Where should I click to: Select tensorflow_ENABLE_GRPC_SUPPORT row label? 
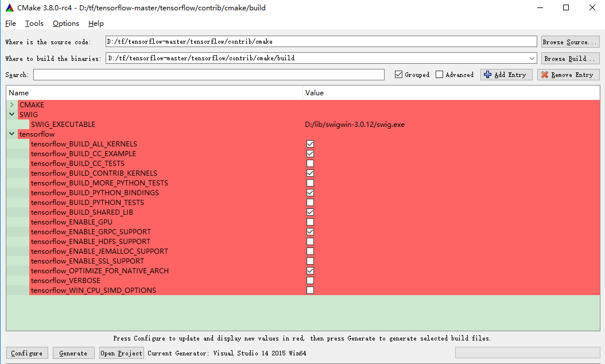pyautogui.click(x=91, y=231)
